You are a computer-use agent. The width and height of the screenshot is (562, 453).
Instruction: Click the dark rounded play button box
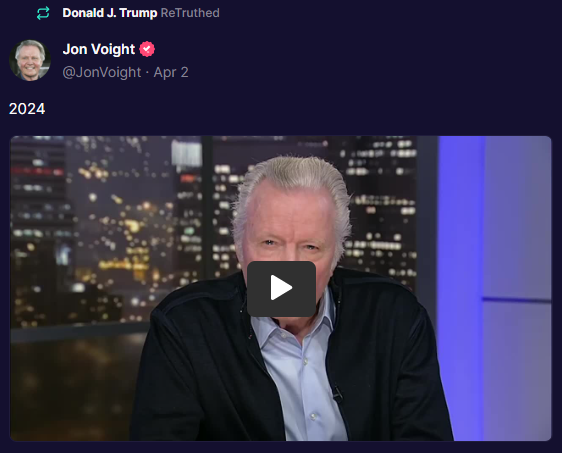281,289
